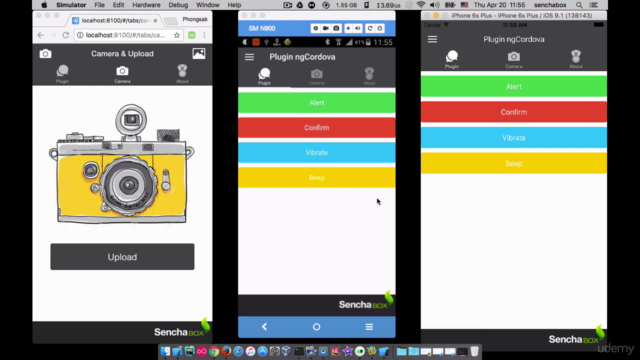
Task: Open the Hardware menu
Action: click(x=146, y=5)
